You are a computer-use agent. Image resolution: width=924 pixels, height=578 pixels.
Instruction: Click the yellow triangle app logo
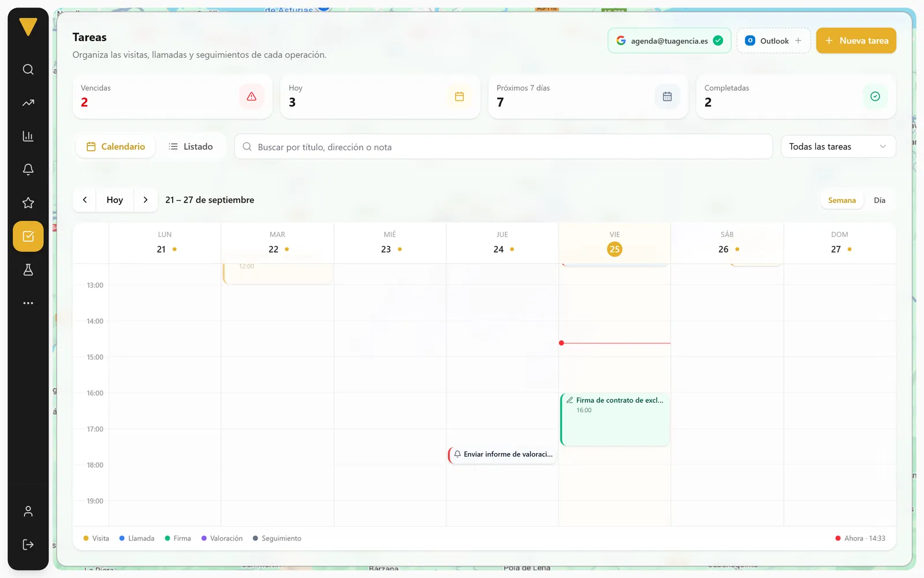click(28, 27)
